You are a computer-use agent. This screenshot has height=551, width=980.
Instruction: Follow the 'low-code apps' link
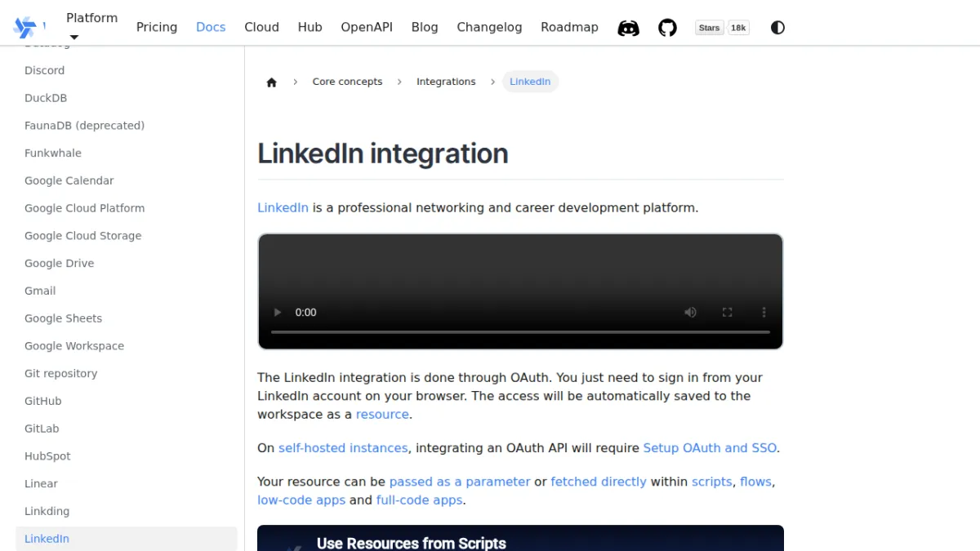tap(301, 500)
